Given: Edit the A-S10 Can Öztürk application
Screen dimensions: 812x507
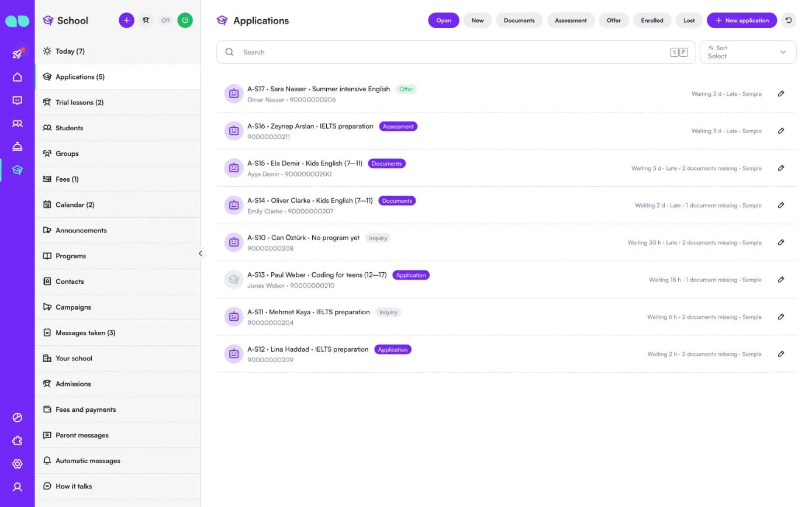Looking at the screenshot, I should point(781,242).
